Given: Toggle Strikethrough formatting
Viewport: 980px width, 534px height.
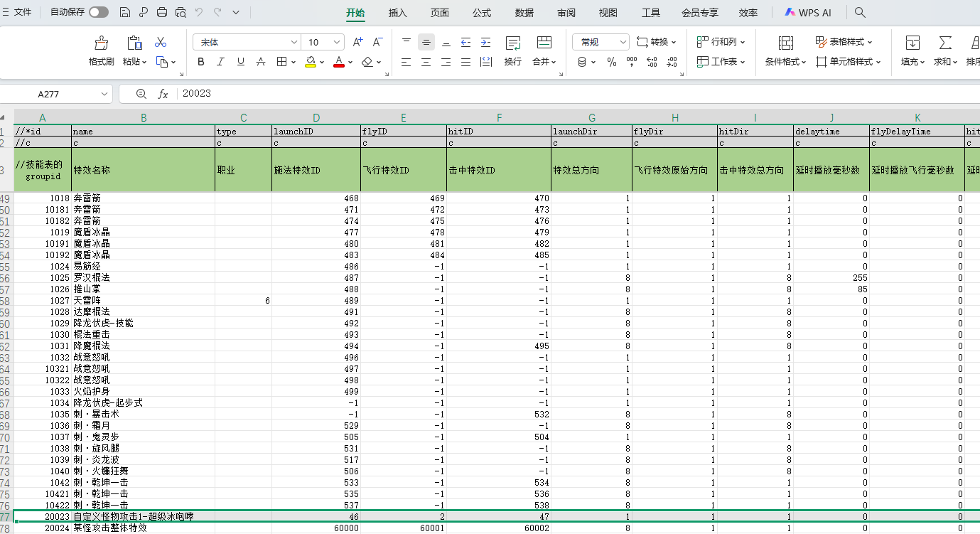Looking at the screenshot, I should tap(261, 62).
